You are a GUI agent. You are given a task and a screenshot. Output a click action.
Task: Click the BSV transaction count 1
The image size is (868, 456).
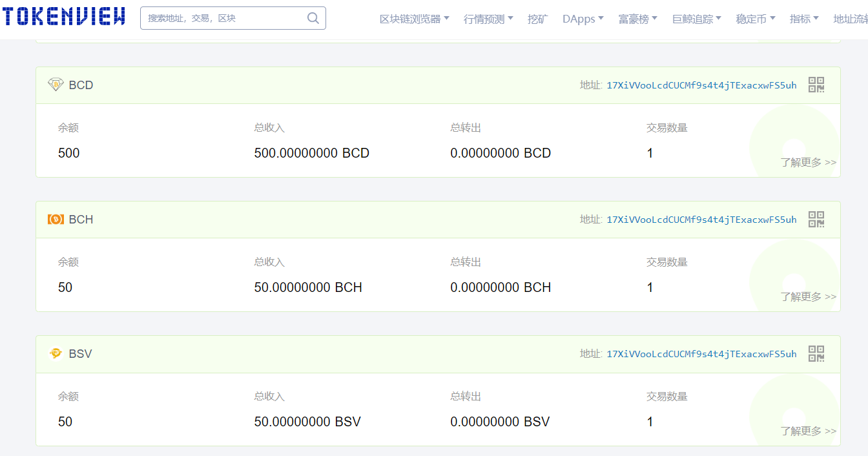point(650,422)
